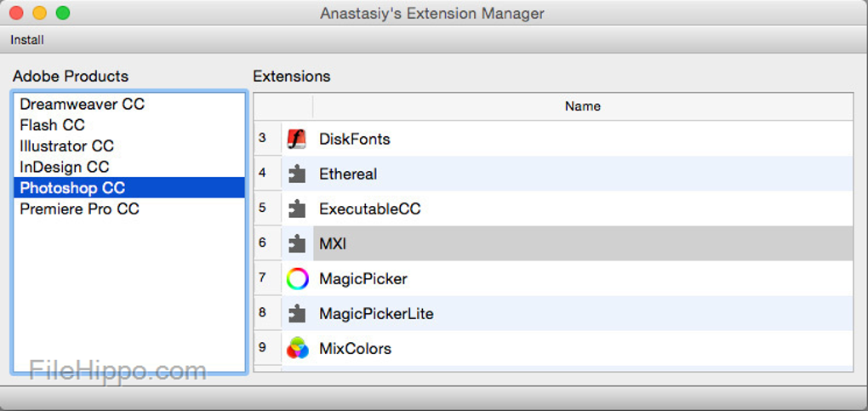Maximize the window with green button
The width and height of the screenshot is (868, 411).
[x=63, y=13]
